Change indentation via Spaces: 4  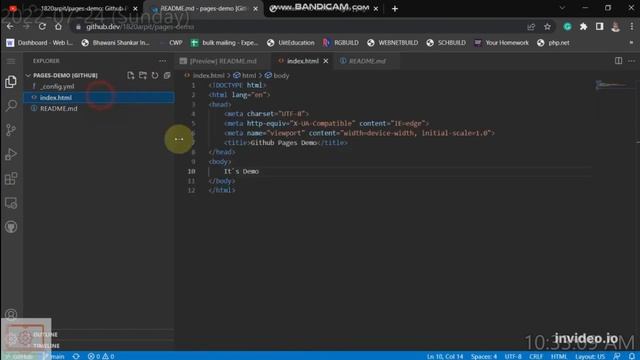484,356
